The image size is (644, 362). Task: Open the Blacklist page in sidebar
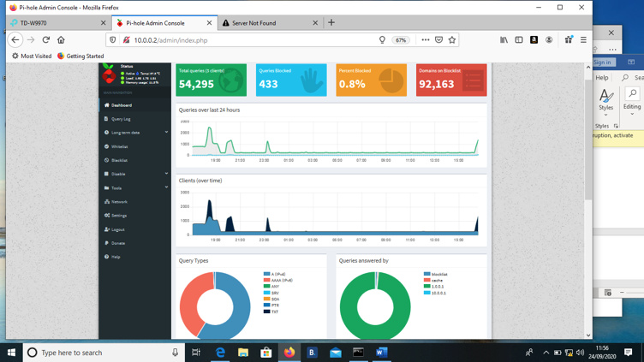click(x=119, y=160)
